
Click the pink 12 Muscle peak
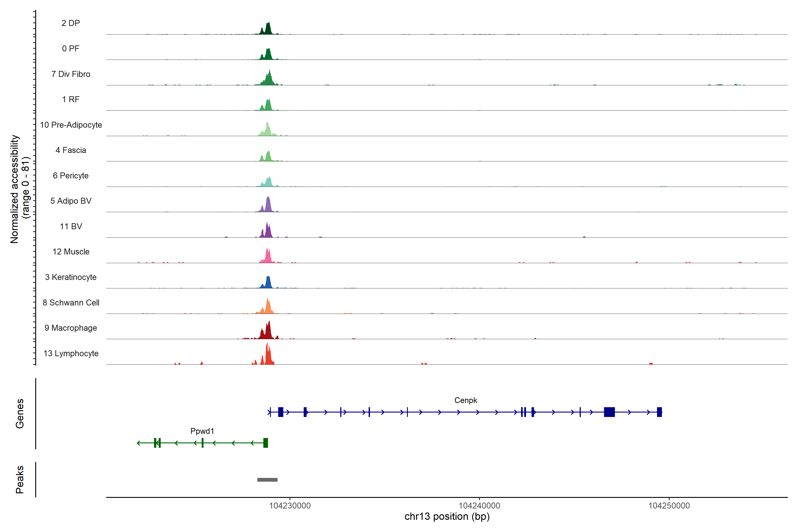click(268, 257)
